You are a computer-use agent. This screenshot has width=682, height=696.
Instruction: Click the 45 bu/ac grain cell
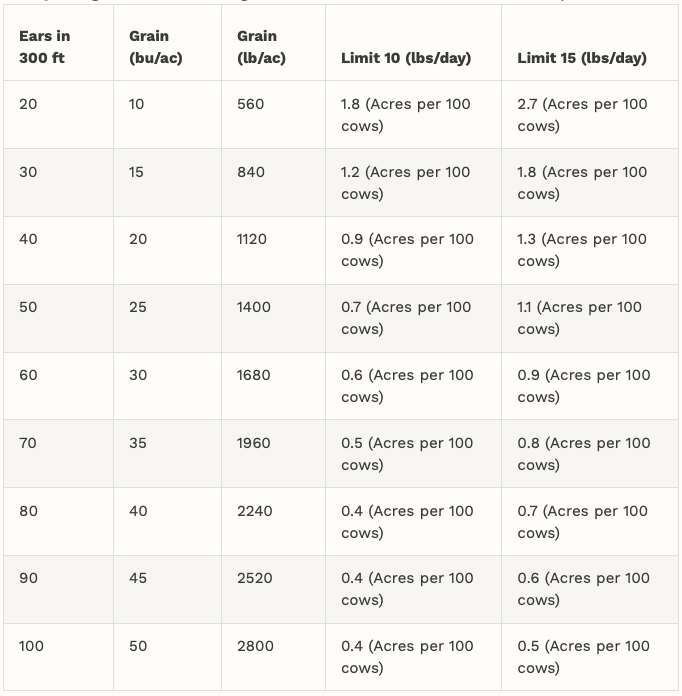point(138,578)
